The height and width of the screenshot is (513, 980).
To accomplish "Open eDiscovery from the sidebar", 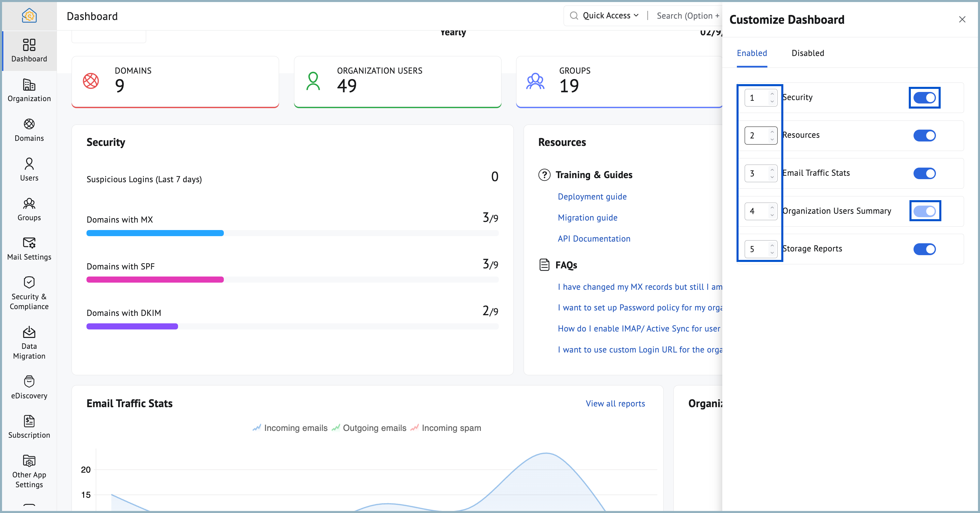I will [x=29, y=387].
